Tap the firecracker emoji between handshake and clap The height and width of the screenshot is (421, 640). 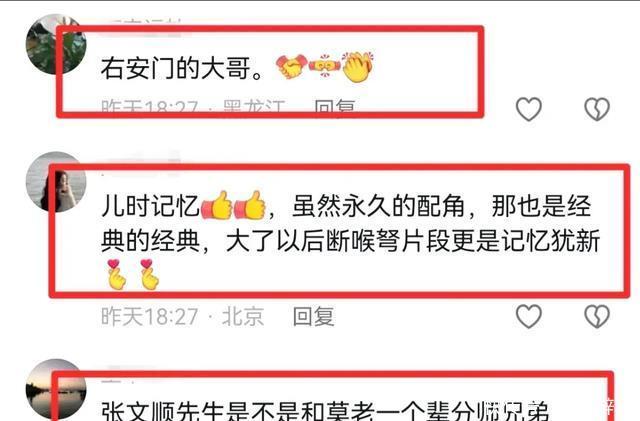(x=324, y=66)
